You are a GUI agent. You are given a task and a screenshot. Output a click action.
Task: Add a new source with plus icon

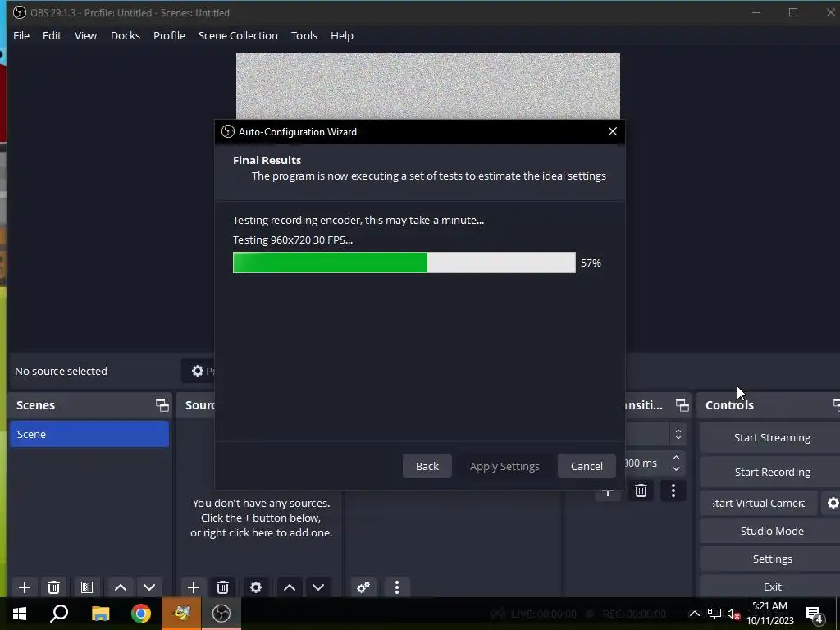194,587
